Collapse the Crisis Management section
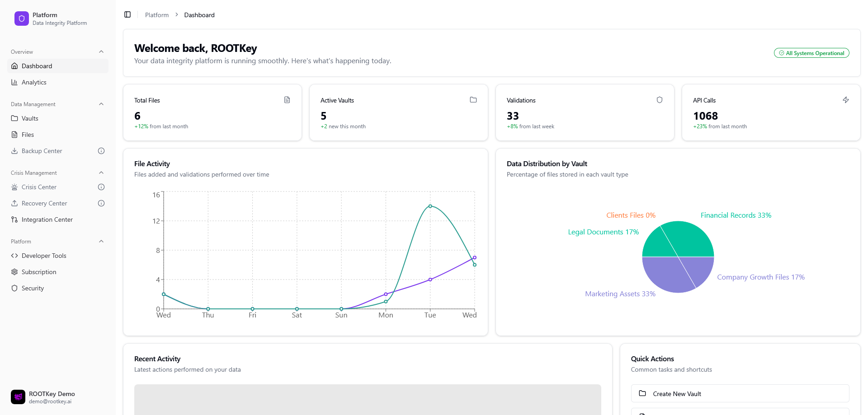868x415 pixels. 101,173
